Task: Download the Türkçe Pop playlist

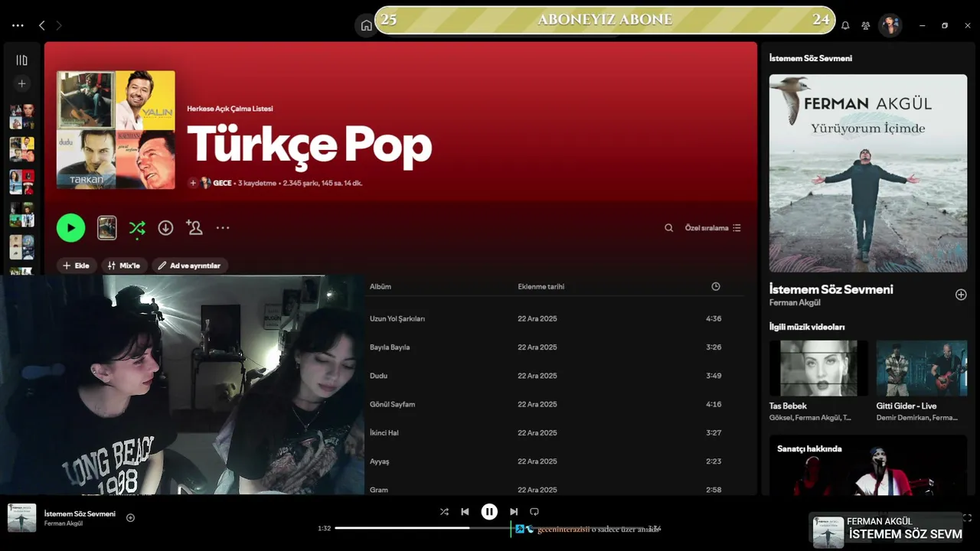Action: [165, 228]
